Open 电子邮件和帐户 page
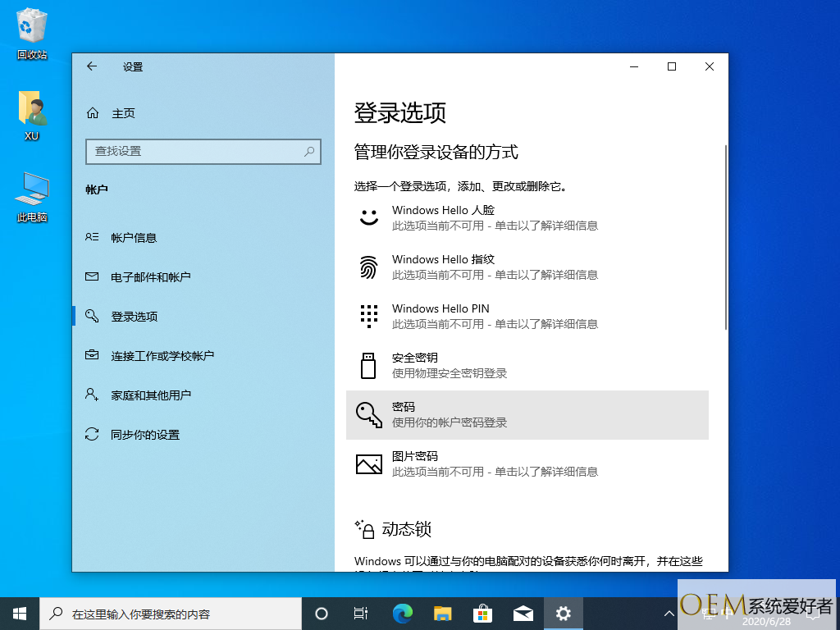The height and width of the screenshot is (630, 840). (203, 277)
